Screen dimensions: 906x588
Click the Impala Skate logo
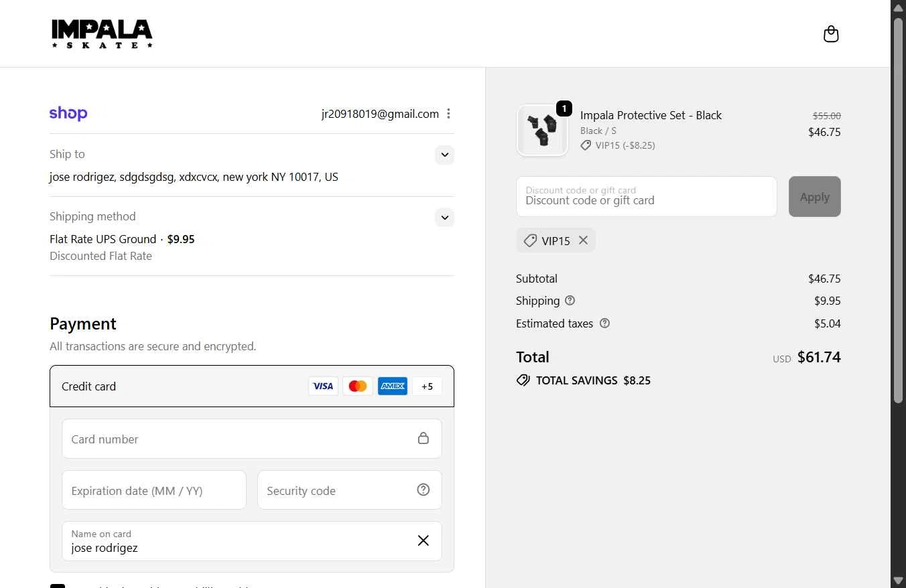pyautogui.click(x=102, y=34)
